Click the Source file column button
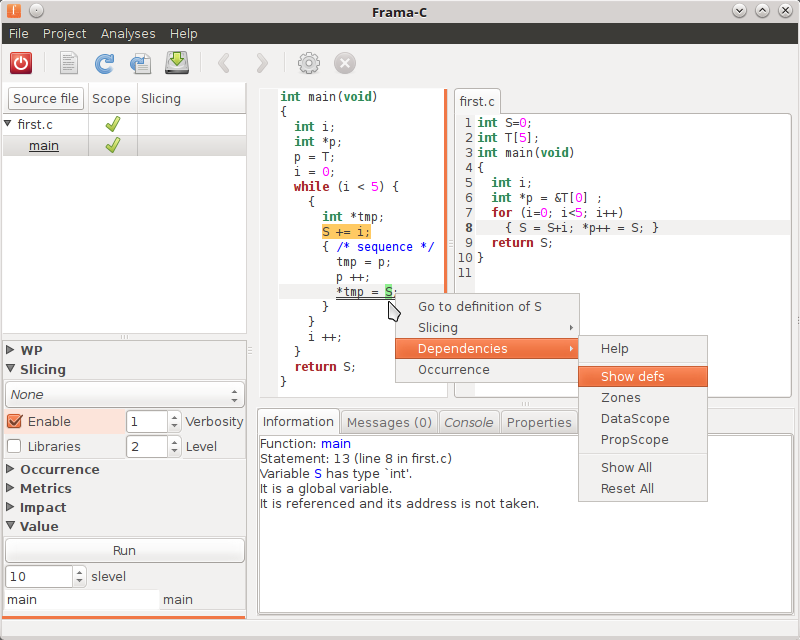Screen dimensions: 800x640 click(x=46, y=99)
